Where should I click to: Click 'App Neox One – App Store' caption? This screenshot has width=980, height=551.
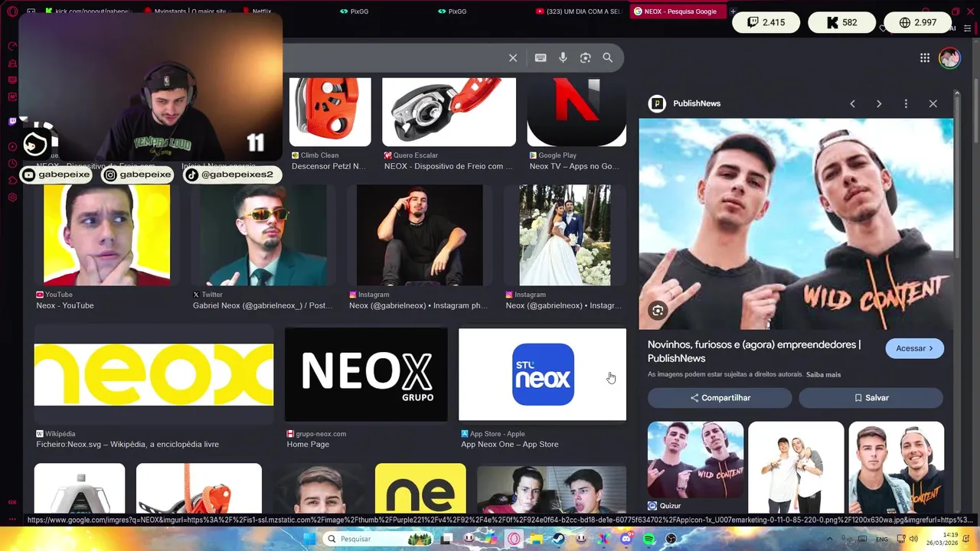510,445
